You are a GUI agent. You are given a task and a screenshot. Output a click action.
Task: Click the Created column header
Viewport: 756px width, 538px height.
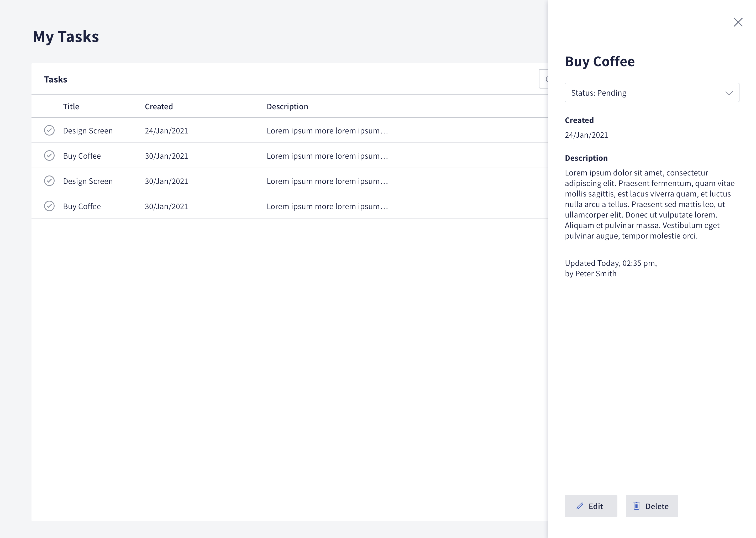pyautogui.click(x=159, y=106)
